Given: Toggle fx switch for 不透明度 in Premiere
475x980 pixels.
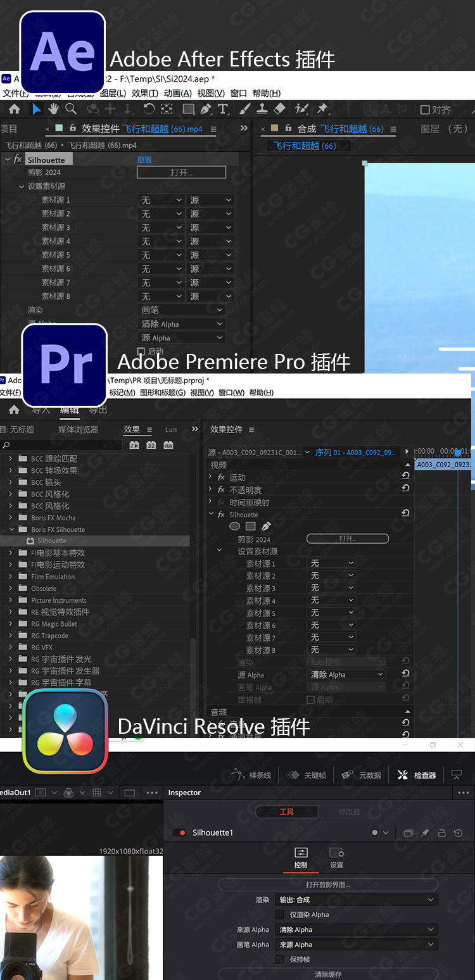Looking at the screenshot, I should [x=221, y=489].
